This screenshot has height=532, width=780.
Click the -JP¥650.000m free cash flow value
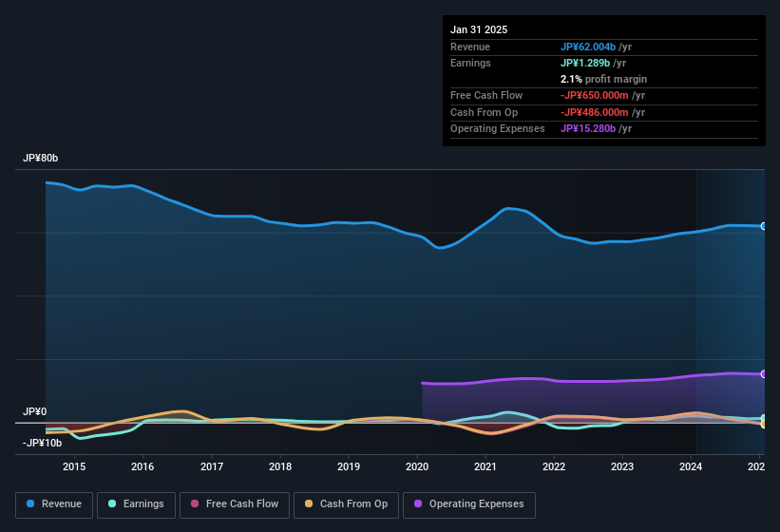tap(595, 95)
